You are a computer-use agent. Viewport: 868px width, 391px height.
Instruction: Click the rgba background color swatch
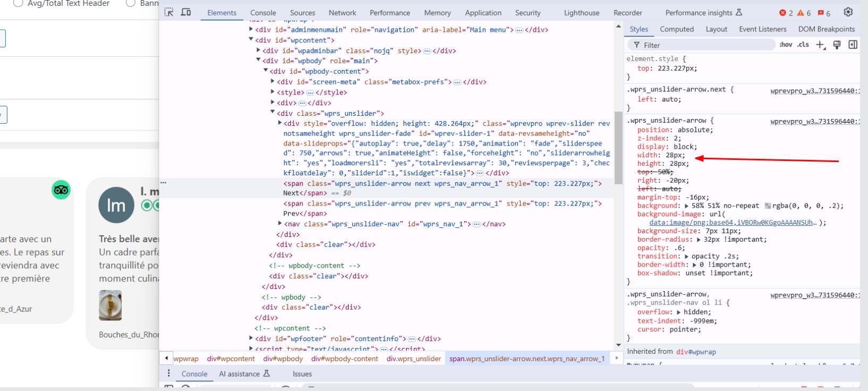[x=768, y=206]
